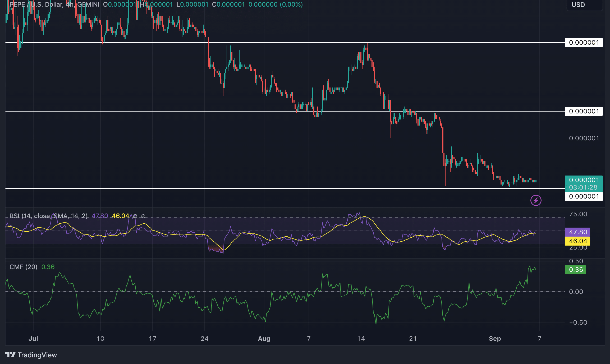
Task: Click the RSI 47.80 value in legend
Action: click(100, 216)
